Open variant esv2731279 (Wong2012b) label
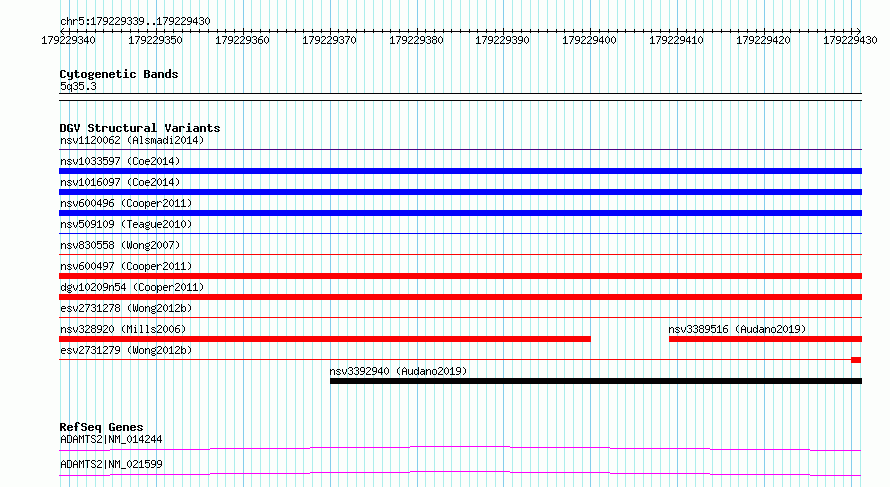 126,350
